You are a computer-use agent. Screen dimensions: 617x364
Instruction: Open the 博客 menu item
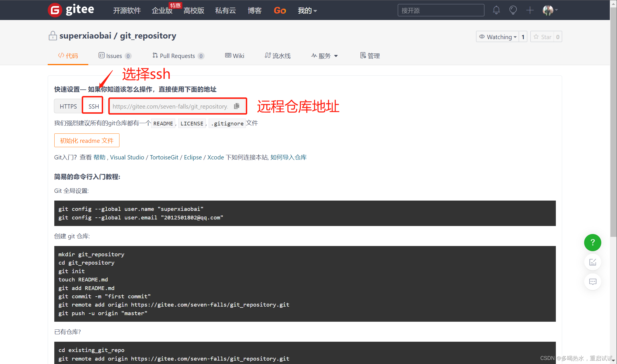tap(255, 11)
